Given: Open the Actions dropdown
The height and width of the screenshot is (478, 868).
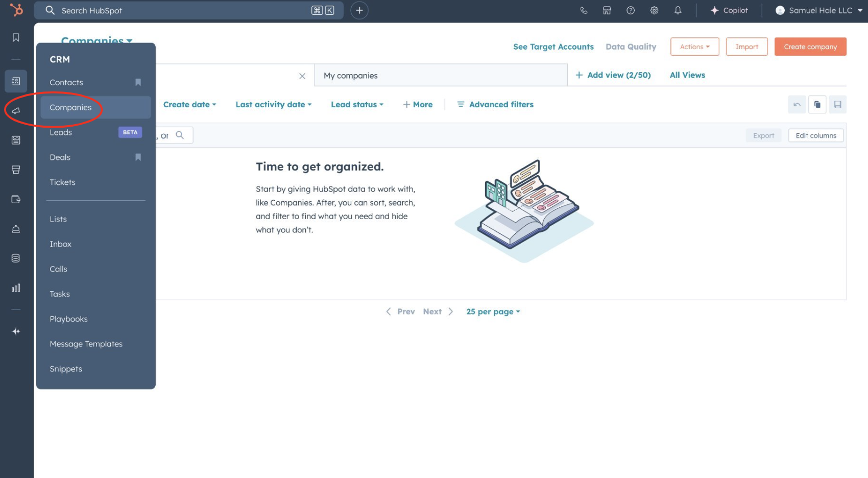Looking at the screenshot, I should (694, 46).
